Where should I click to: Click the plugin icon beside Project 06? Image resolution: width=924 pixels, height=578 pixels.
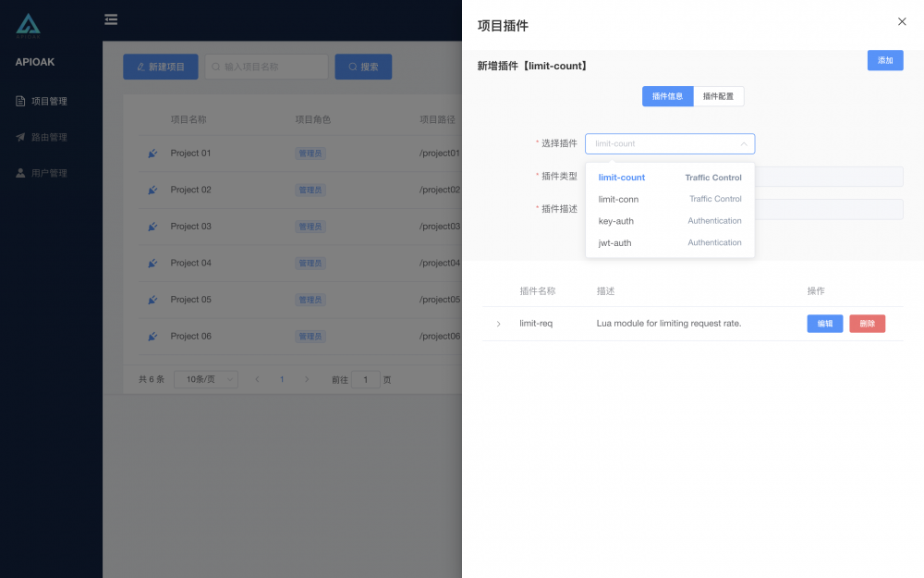(152, 336)
